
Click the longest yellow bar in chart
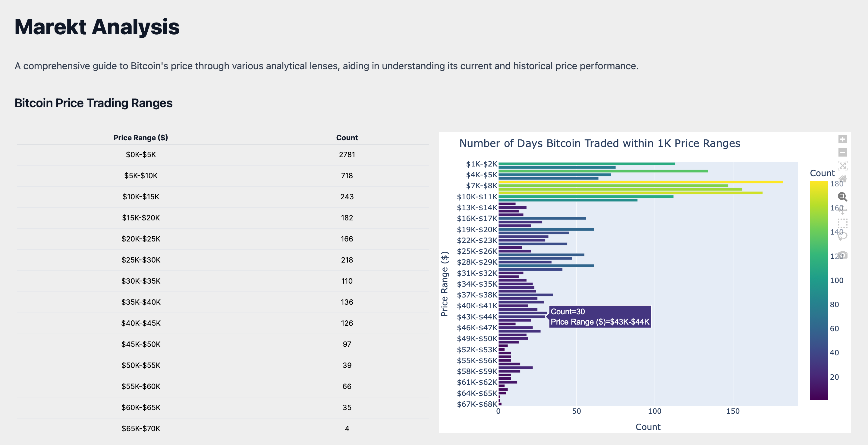[x=640, y=182]
